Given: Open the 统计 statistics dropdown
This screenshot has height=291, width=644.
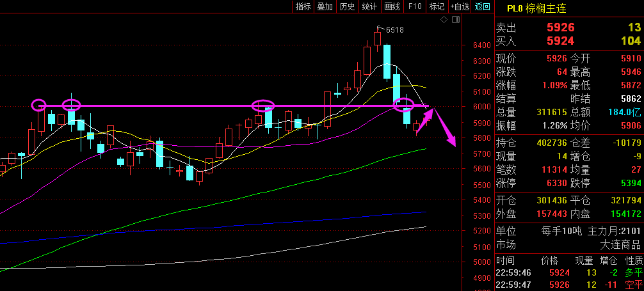Looking at the screenshot, I should (x=369, y=6).
